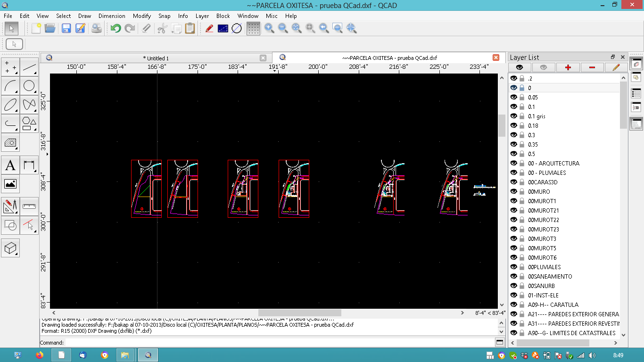Open the Dimension menu
Image resolution: width=644 pixels, height=362 pixels.
tap(112, 16)
